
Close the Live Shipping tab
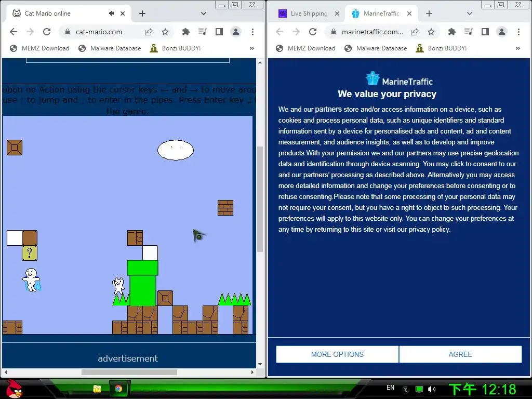point(337,14)
